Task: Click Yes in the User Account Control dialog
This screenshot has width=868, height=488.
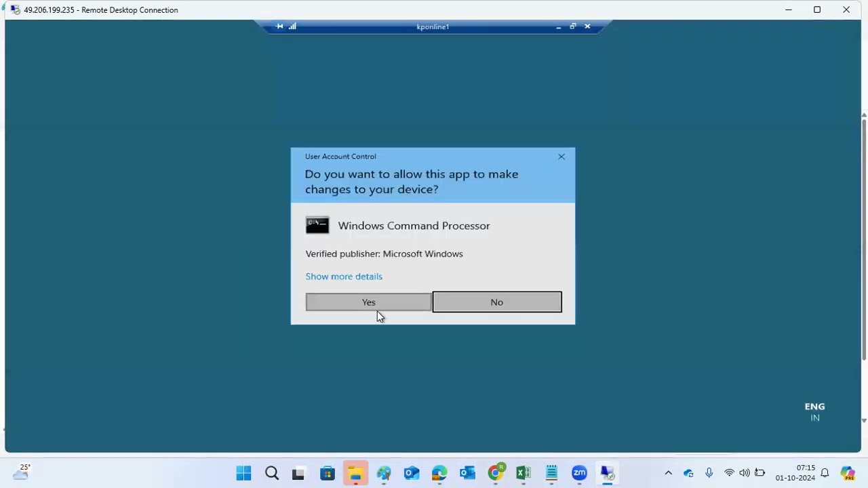Action: click(368, 302)
